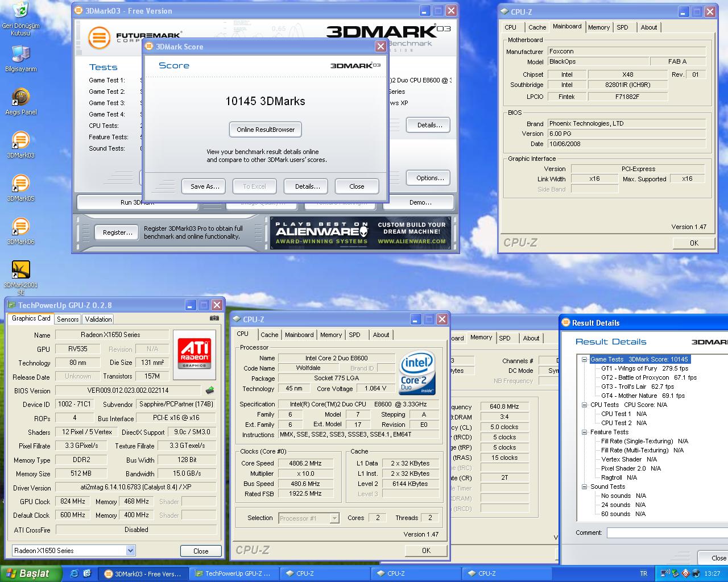Image resolution: width=728 pixels, height=582 pixels.
Task: Collapse the Sound Tests tree node
Action: coord(585,487)
